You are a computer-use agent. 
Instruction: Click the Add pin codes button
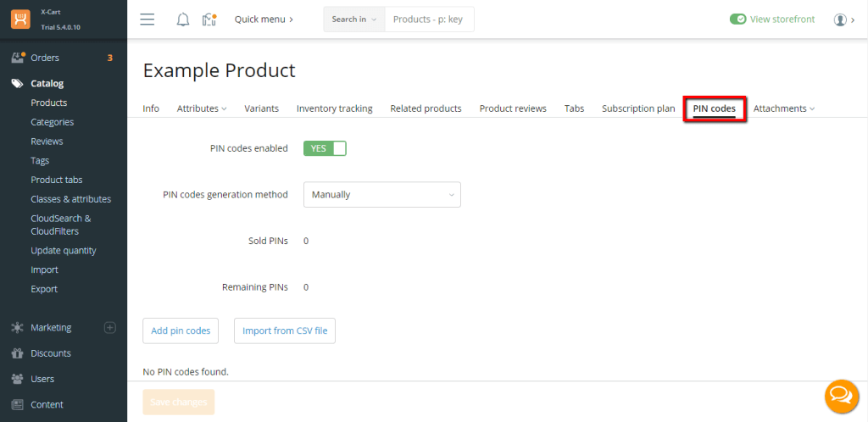[x=181, y=330]
